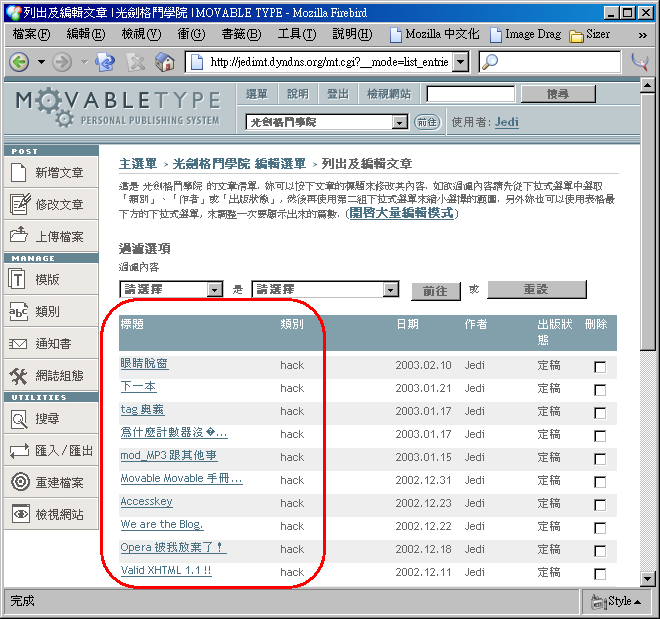The width and height of the screenshot is (660, 619).
Task: Open the Sizer bookmark folder
Action: pos(589,35)
